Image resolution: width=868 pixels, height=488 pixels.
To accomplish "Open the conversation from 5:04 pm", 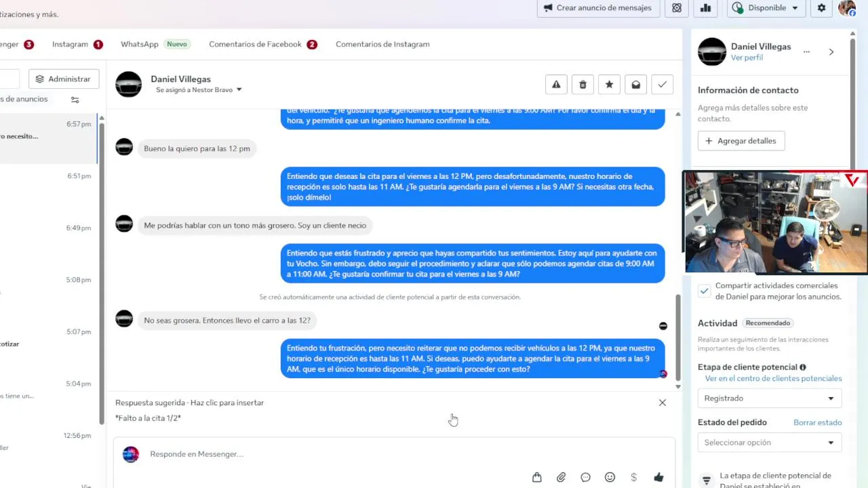I will click(49, 398).
